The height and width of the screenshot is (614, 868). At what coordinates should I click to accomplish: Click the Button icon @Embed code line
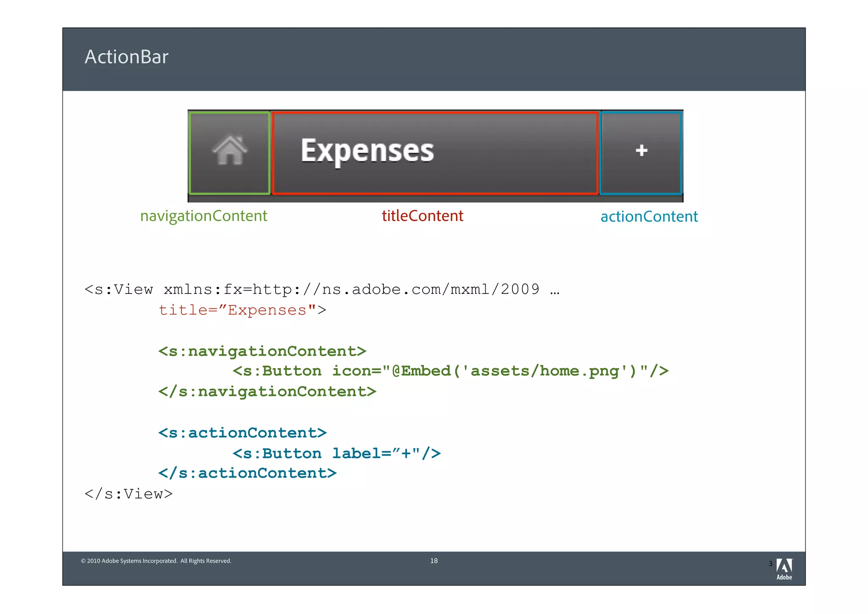point(451,371)
